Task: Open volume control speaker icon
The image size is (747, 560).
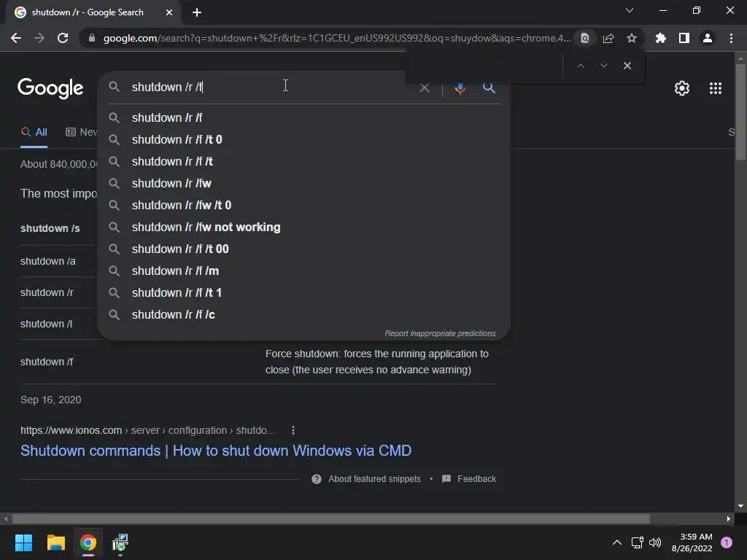Action: [655, 542]
